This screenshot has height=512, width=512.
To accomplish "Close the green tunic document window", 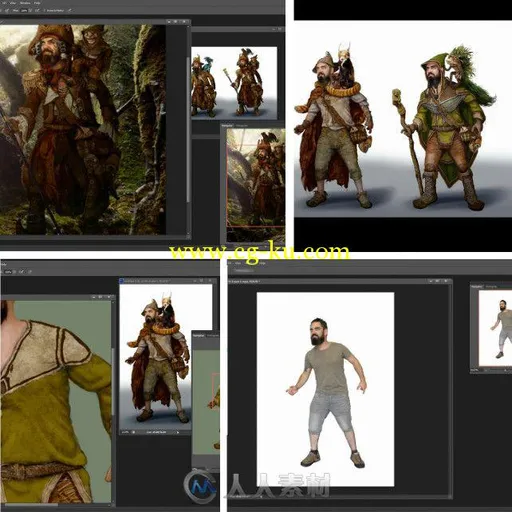I will (109, 296).
